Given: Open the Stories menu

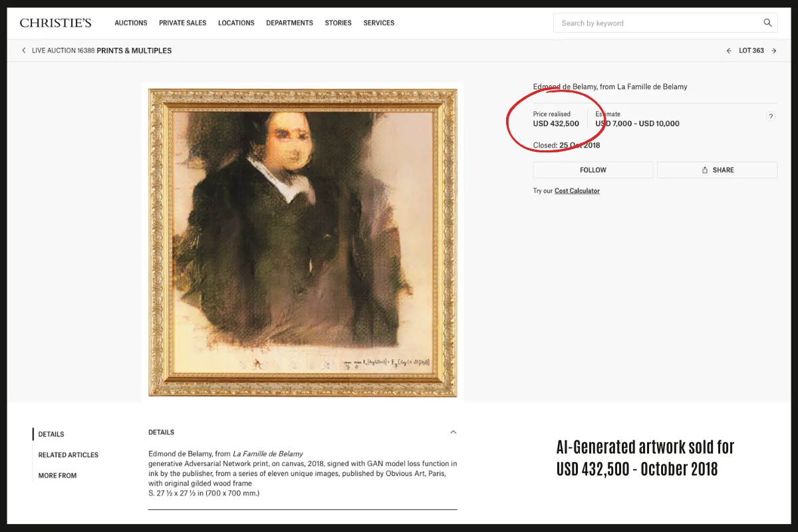Looking at the screenshot, I should click(338, 23).
